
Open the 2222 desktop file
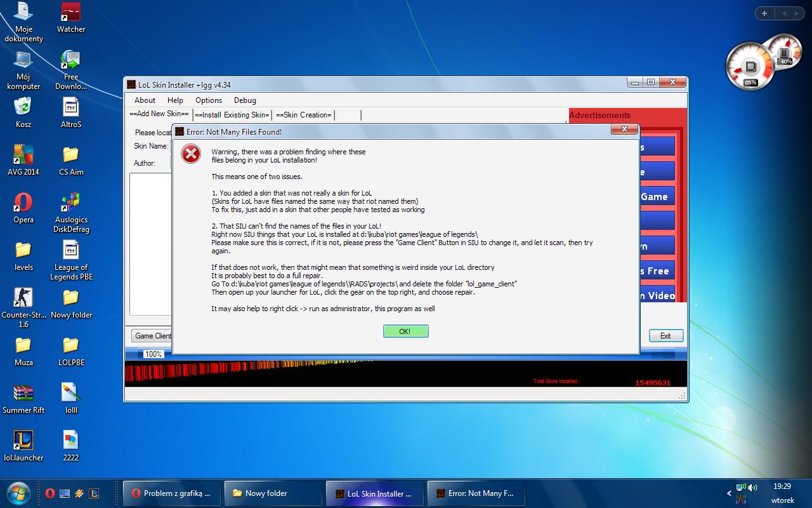(71, 446)
